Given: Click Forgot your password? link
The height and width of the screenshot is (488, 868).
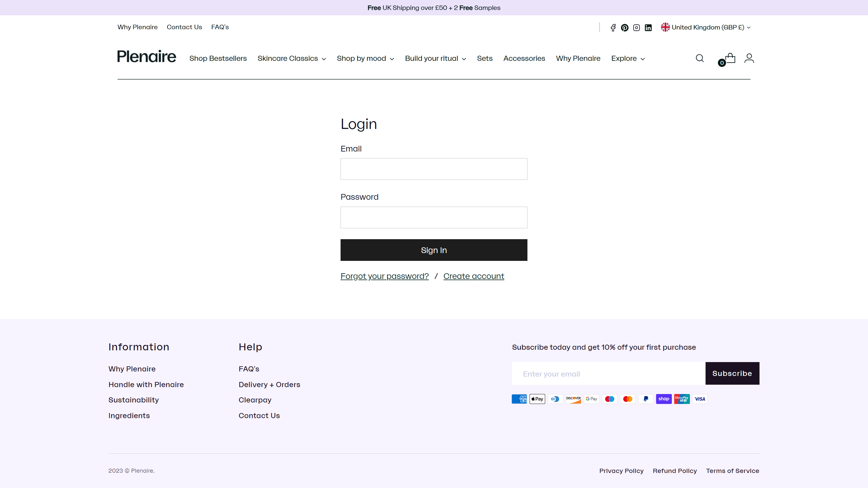Looking at the screenshot, I should 385,276.
